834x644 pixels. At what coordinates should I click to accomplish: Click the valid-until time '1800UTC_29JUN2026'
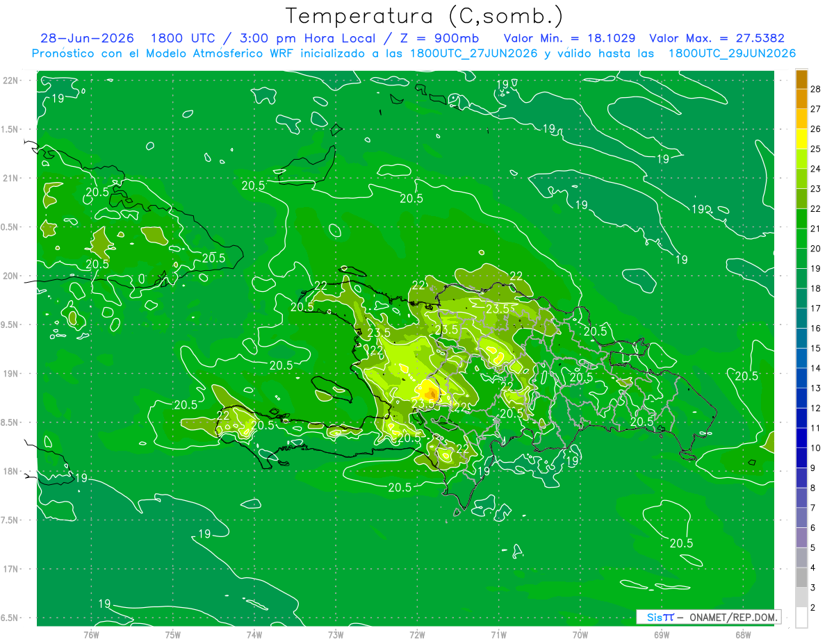pos(732,53)
